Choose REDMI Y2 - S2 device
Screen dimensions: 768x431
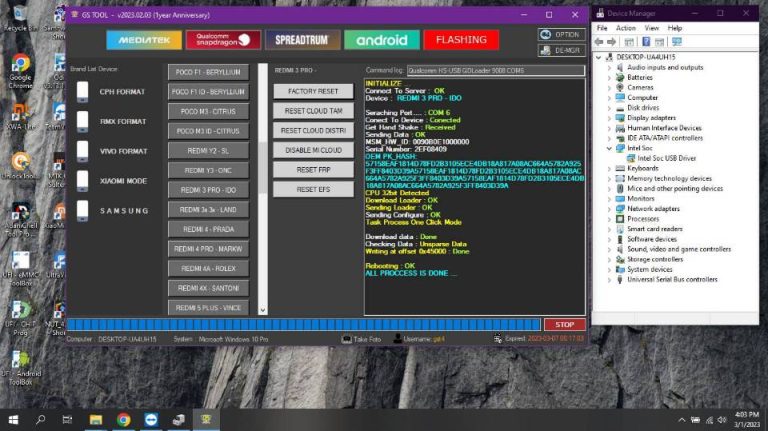(208, 150)
